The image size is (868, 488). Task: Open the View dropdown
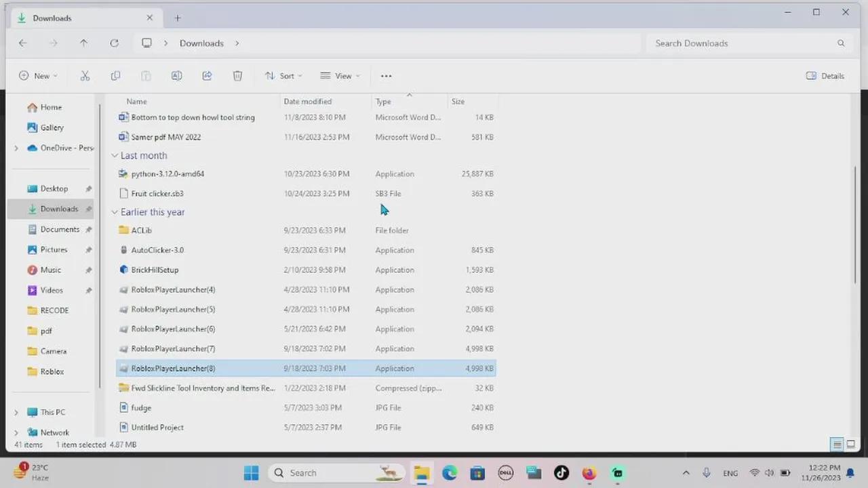(x=340, y=76)
